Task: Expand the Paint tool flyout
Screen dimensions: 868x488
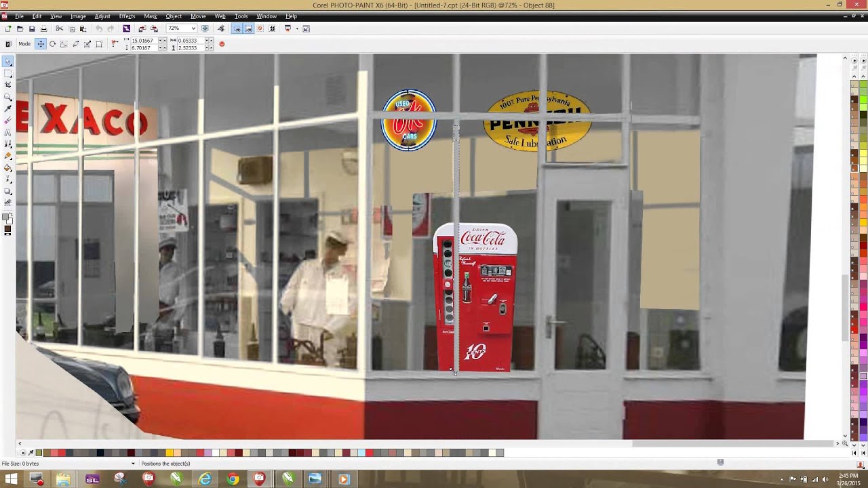Action: [12, 159]
